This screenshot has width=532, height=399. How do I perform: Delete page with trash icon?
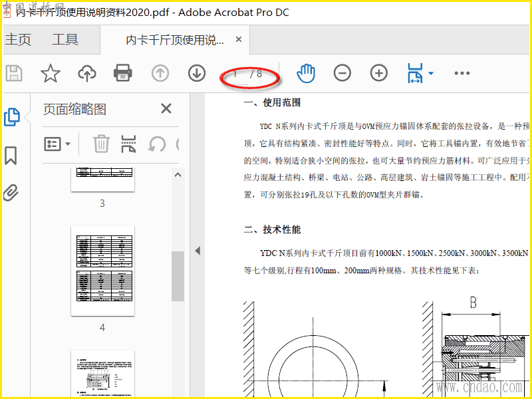(101, 144)
